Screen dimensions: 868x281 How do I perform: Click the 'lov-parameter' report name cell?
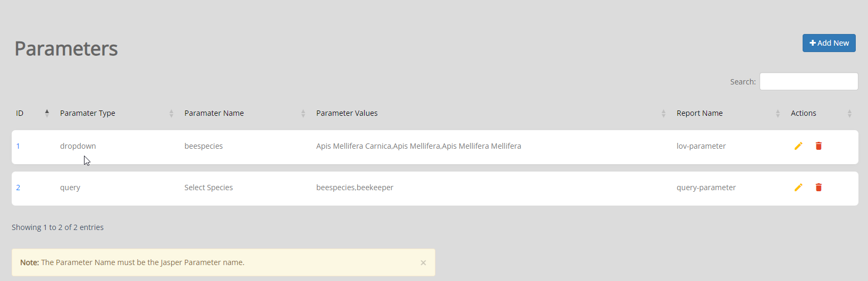(701, 146)
